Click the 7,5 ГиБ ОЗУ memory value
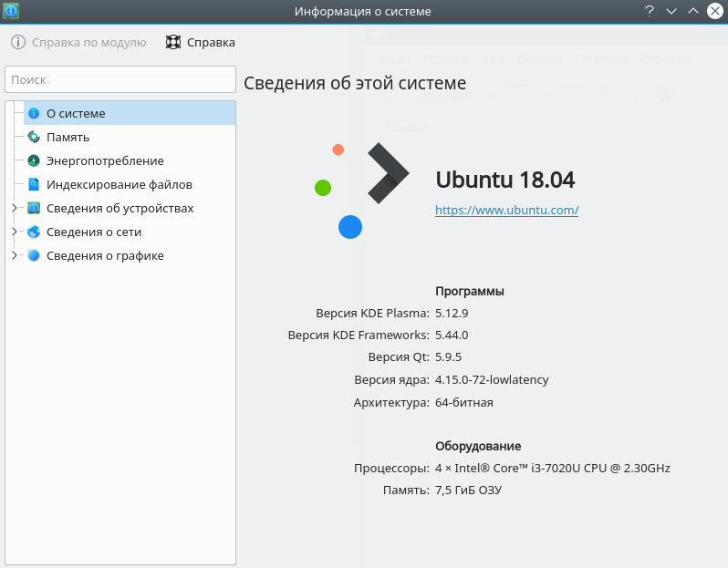The height and width of the screenshot is (568, 728). point(468,490)
